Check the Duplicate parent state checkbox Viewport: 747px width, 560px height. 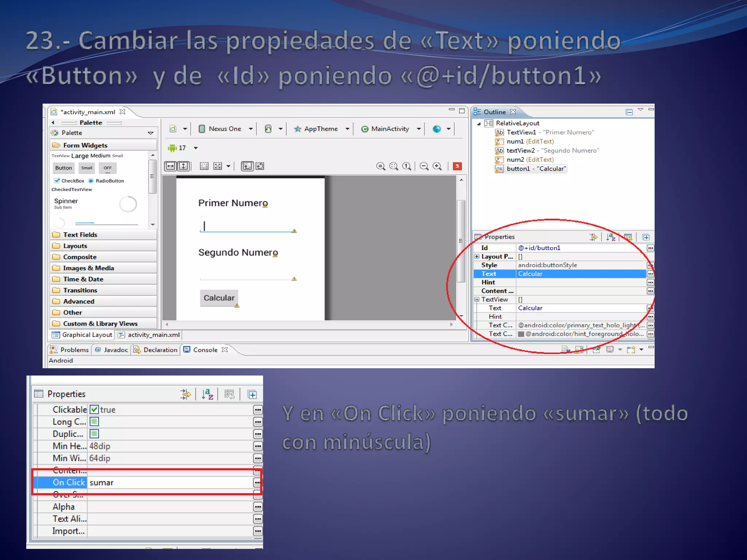pos(94,434)
